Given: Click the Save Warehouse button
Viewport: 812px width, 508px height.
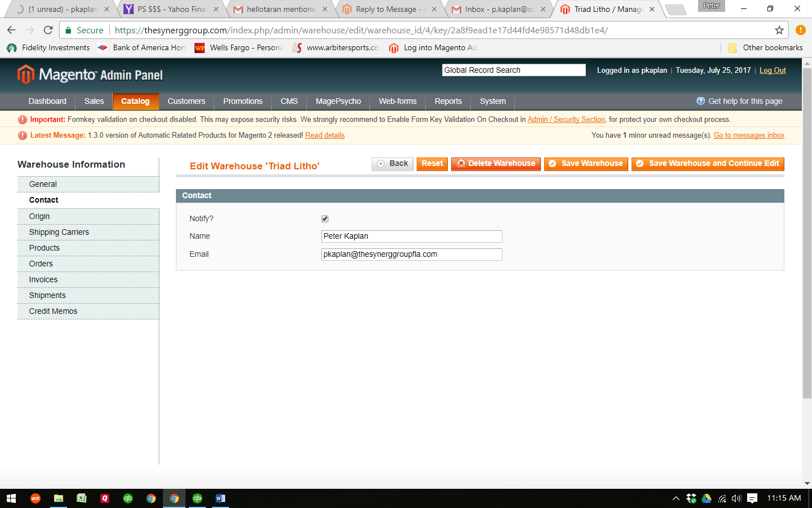Looking at the screenshot, I should click(x=585, y=164).
